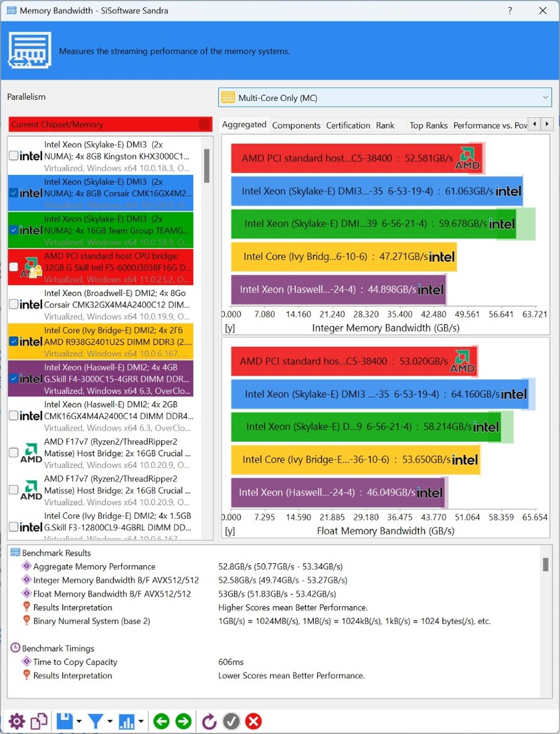Open the save options dropdown arrow

click(78, 721)
